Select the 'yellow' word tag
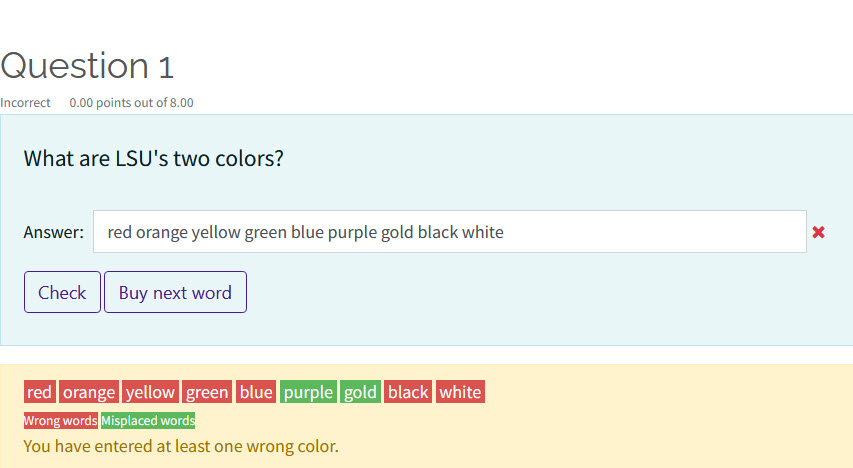 [x=150, y=392]
